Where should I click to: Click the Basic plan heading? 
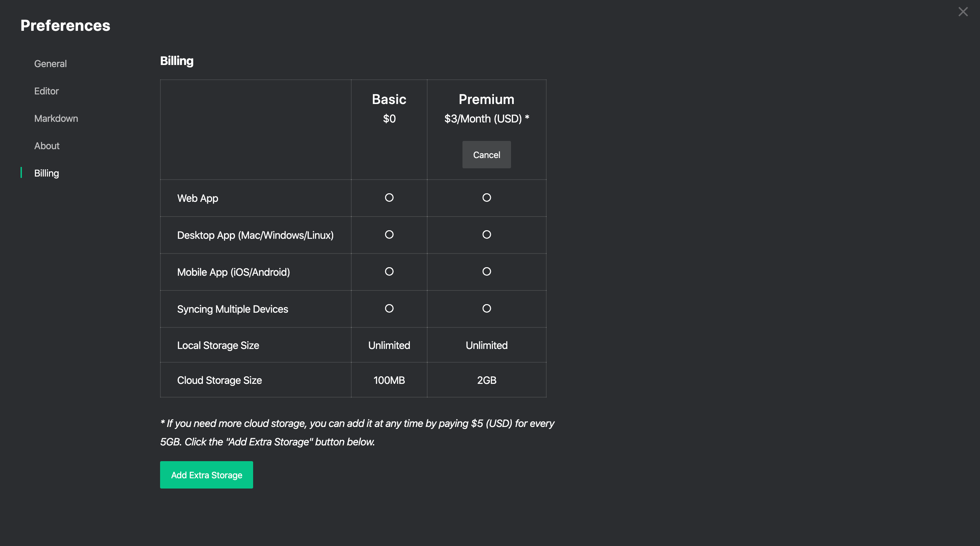click(x=389, y=99)
